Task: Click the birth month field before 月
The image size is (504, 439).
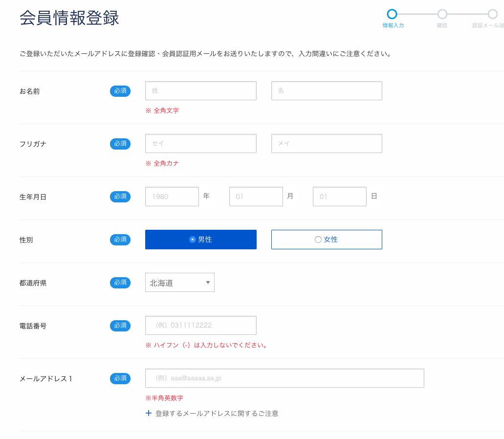Action: pos(256,197)
